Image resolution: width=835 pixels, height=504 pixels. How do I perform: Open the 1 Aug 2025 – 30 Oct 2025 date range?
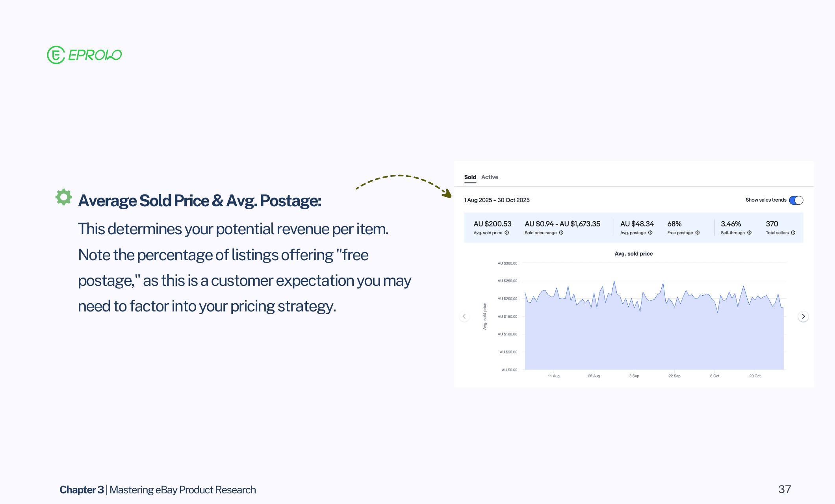click(x=497, y=200)
